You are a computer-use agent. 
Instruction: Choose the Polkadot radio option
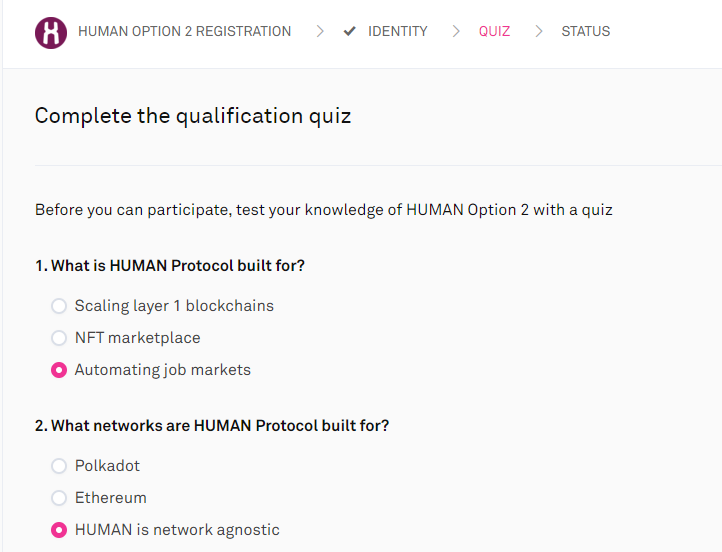coord(59,466)
